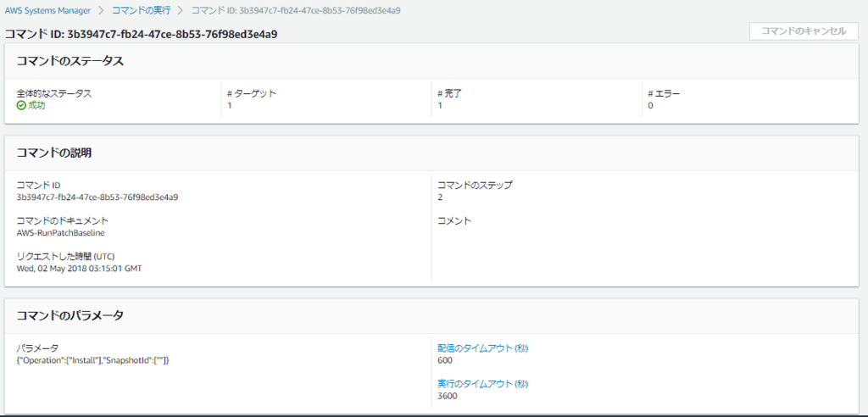Viewport: 868px width, 417px height.
Task: Go to the コマンドの実行 breadcrumb link
Action: coord(142,10)
